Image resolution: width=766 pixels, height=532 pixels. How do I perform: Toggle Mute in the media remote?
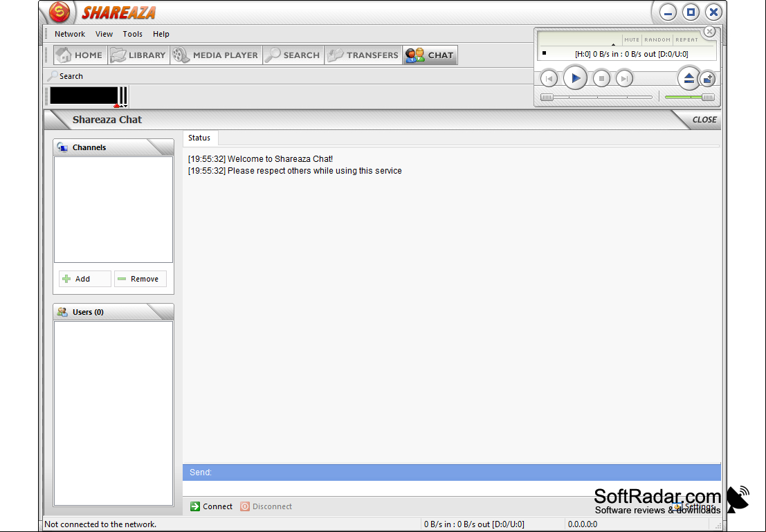click(631, 39)
